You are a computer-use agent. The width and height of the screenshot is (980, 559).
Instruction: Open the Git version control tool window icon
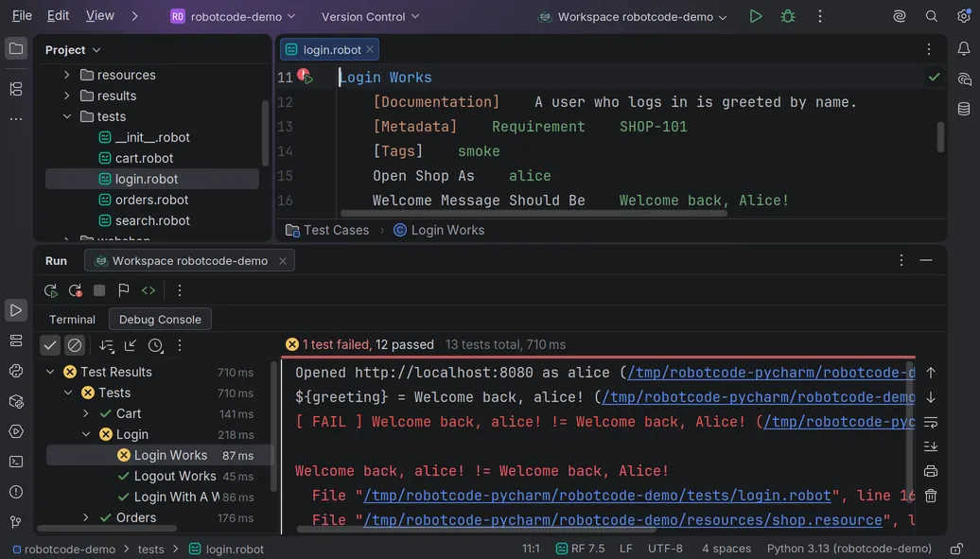[16, 522]
